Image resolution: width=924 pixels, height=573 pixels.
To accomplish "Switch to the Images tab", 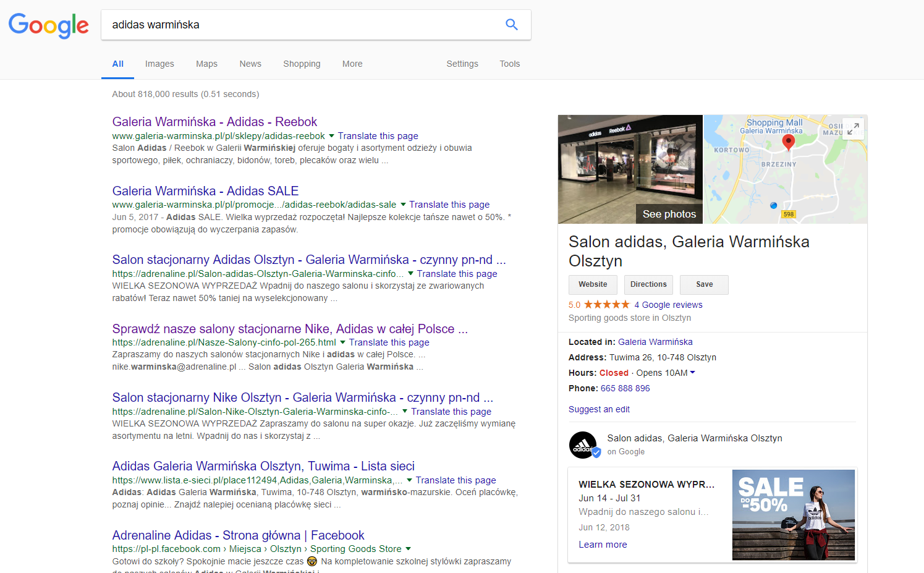I will tap(159, 64).
